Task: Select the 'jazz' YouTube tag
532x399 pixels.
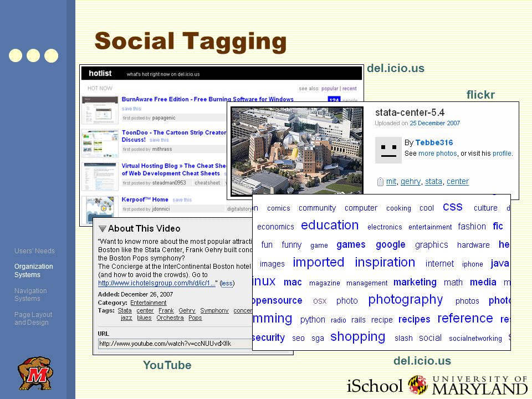Action: (x=126, y=318)
